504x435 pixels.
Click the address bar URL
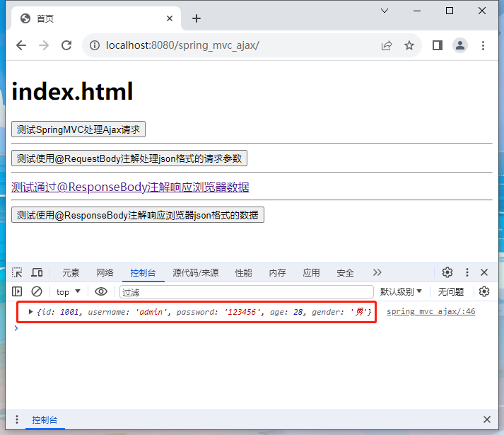click(x=182, y=45)
